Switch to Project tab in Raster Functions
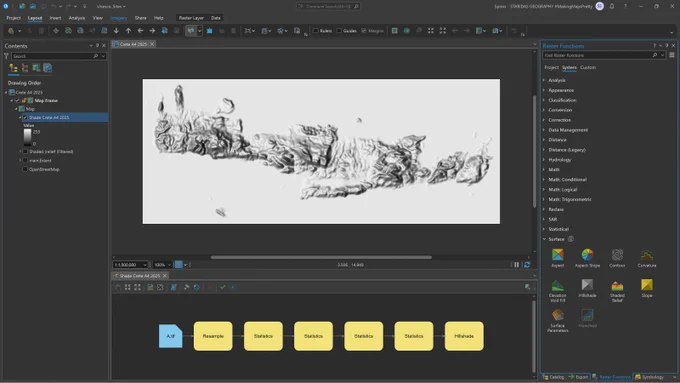The height and width of the screenshot is (383, 680). click(551, 67)
